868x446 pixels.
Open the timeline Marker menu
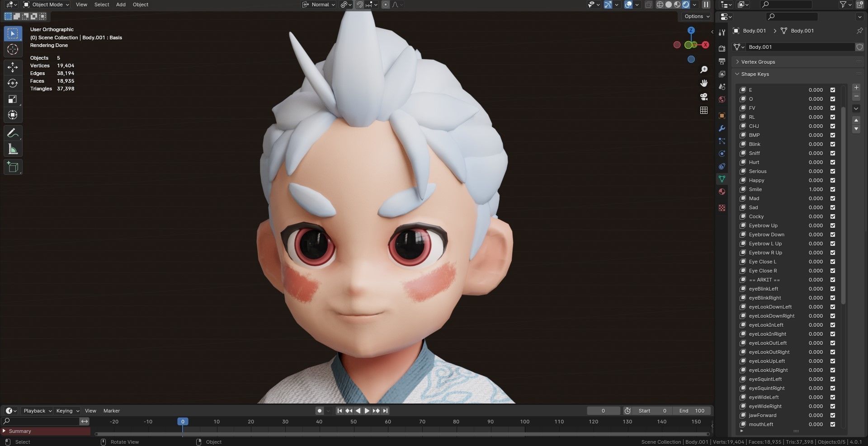(112, 411)
